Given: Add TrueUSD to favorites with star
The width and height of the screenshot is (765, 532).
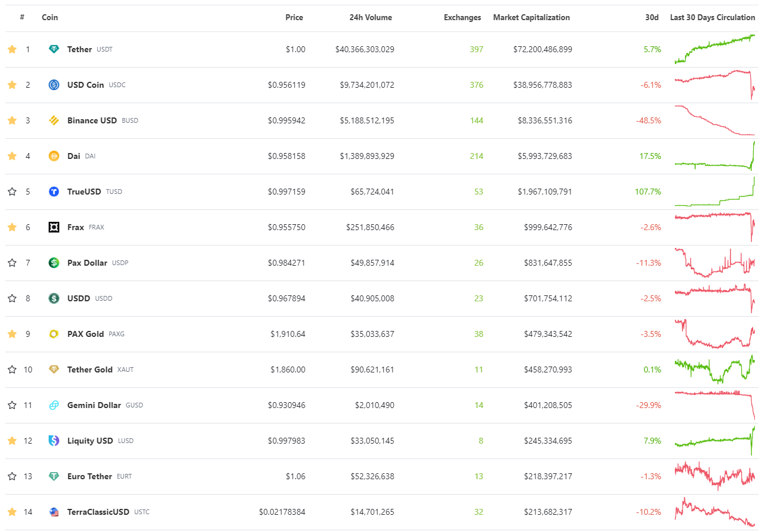Looking at the screenshot, I should [x=12, y=192].
